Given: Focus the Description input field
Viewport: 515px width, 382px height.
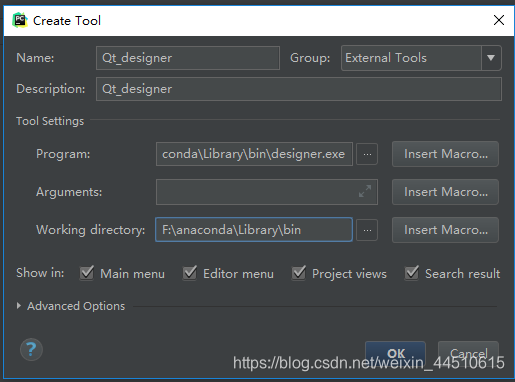Looking at the screenshot, I should pyautogui.click(x=299, y=89).
